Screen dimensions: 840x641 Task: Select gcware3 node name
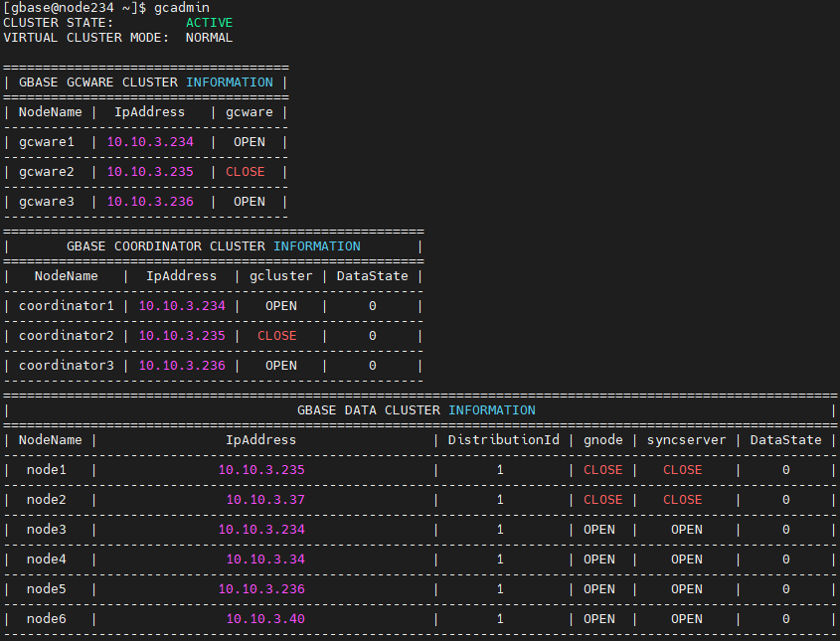(x=47, y=202)
